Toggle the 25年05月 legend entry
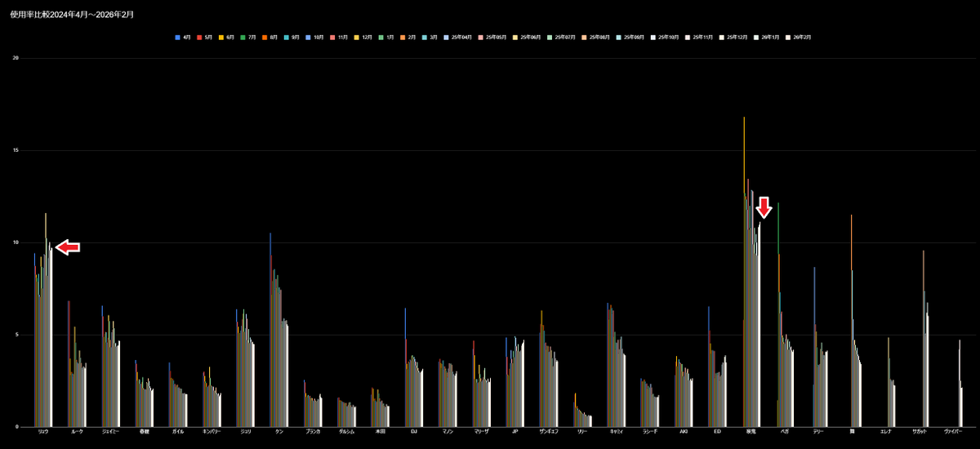 (492, 38)
